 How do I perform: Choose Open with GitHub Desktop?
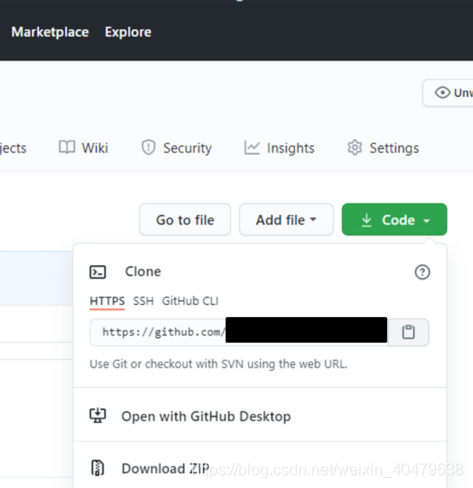[260, 416]
